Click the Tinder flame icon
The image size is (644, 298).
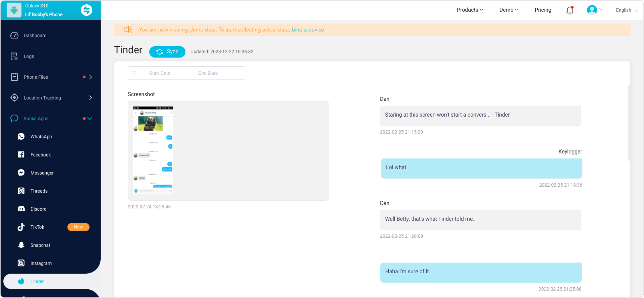pyautogui.click(x=21, y=281)
